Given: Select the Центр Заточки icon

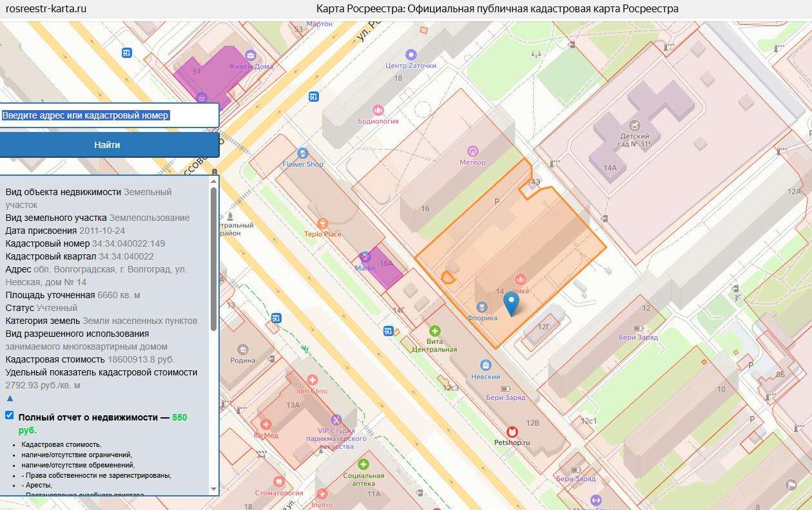Looking at the screenshot, I should [x=411, y=55].
